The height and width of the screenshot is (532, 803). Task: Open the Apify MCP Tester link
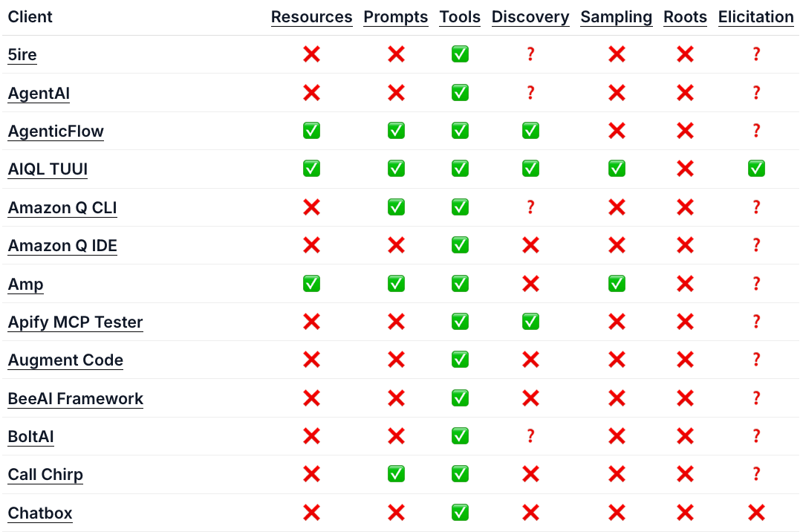pyautogui.click(x=75, y=322)
